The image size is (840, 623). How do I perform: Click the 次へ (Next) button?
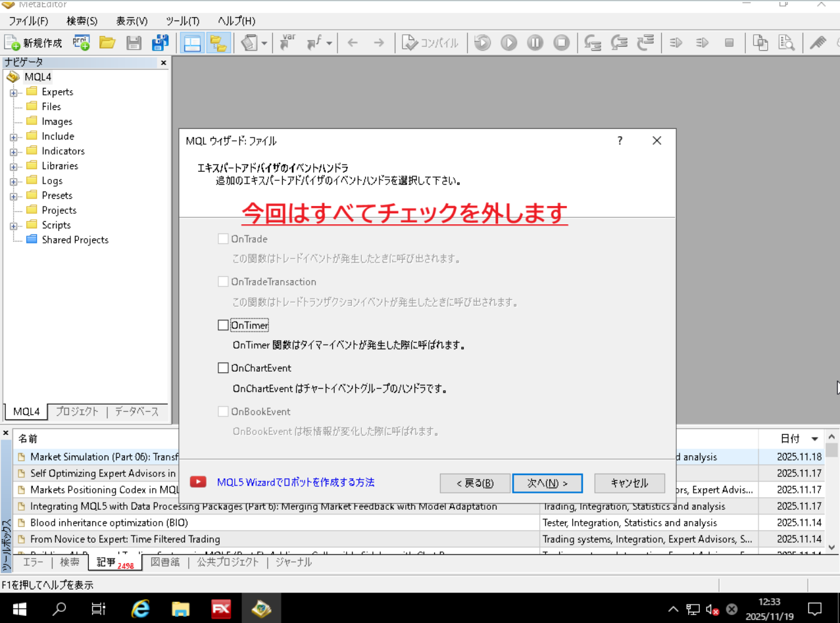click(x=547, y=482)
